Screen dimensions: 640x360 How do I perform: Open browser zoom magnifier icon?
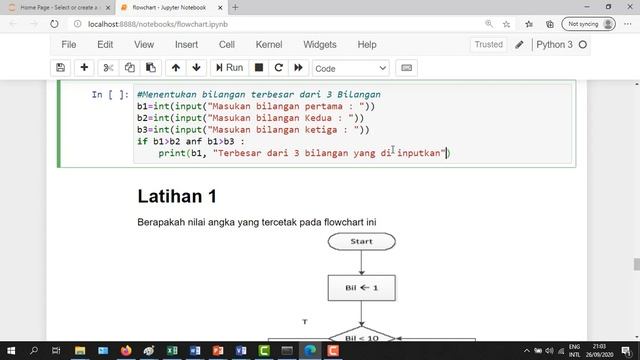(489, 24)
